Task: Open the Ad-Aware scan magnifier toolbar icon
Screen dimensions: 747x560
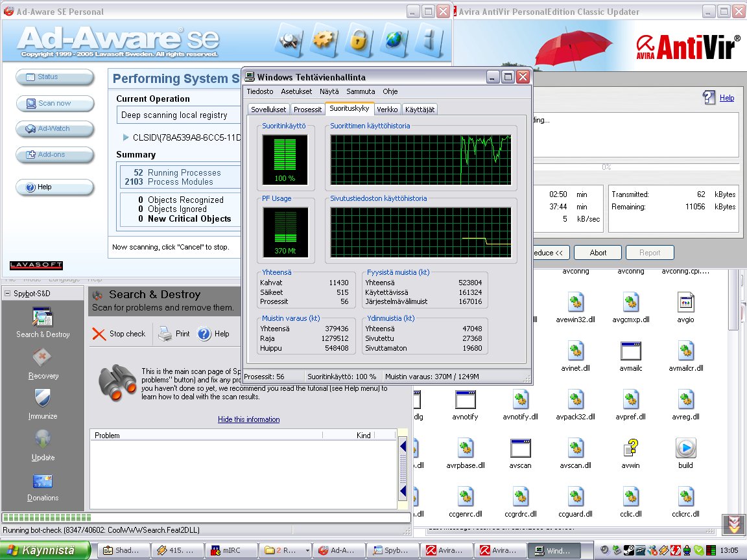Action: pos(289,40)
